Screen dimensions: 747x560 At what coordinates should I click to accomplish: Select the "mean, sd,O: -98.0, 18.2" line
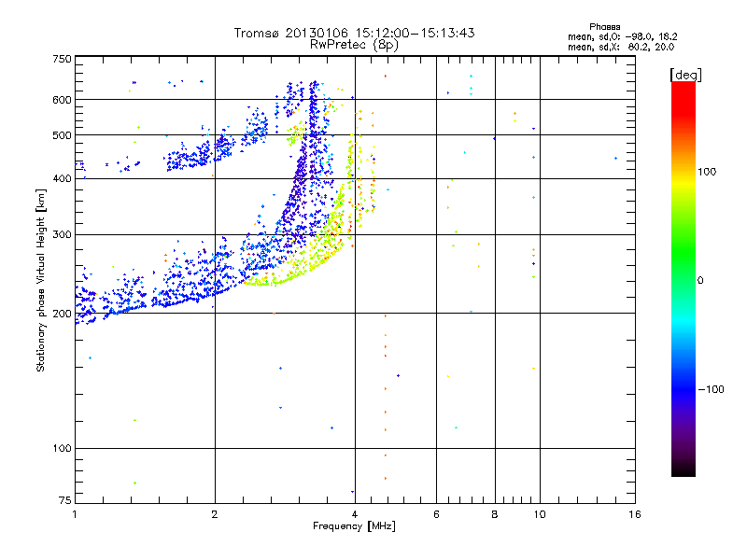click(x=622, y=36)
